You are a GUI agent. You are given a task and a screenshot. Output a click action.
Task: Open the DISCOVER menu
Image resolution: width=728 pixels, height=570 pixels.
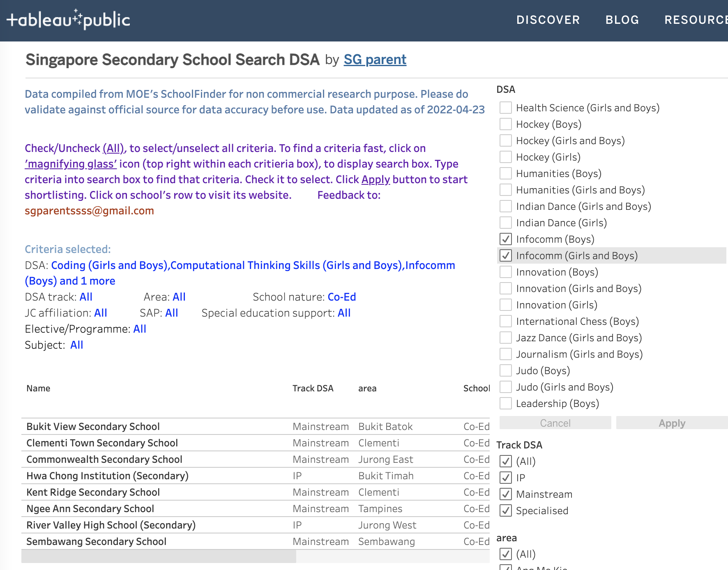click(548, 20)
